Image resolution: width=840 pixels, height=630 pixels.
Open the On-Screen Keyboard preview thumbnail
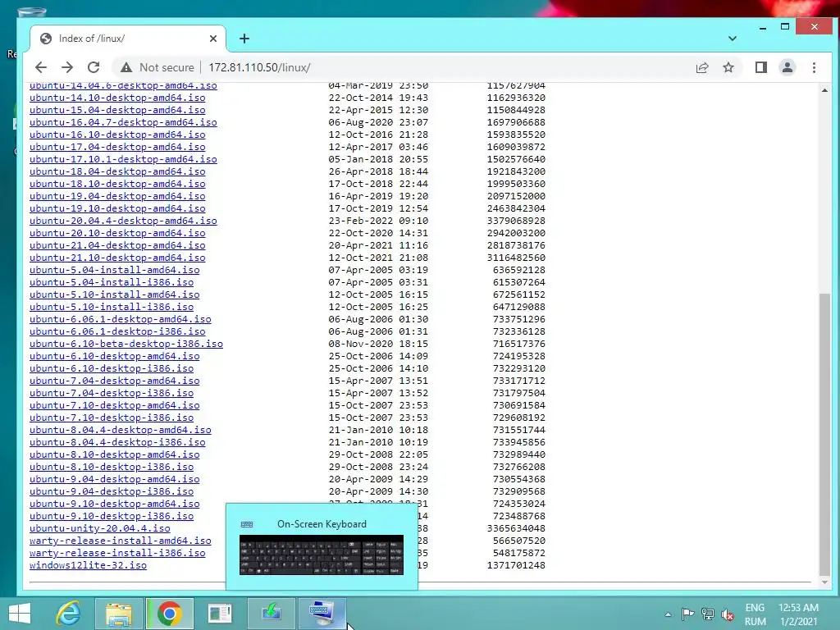(322, 555)
